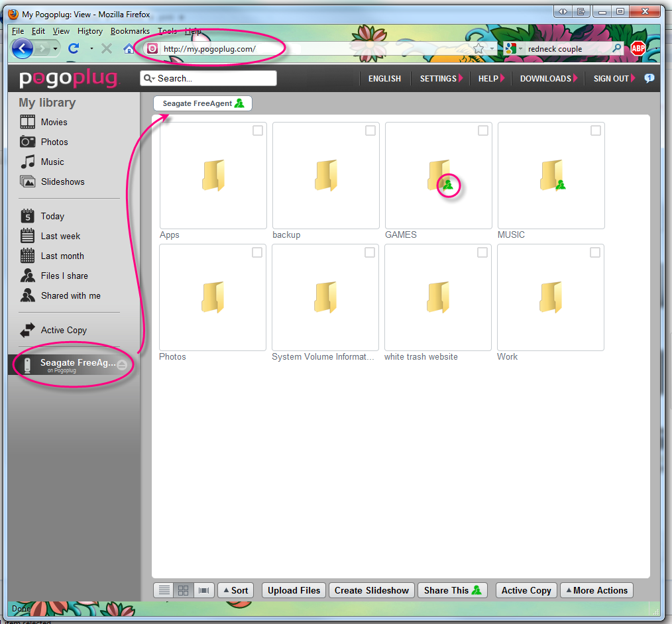Expand the SETTINGS menu in header
The height and width of the screenshot is (624, 672).
[441, 78]
